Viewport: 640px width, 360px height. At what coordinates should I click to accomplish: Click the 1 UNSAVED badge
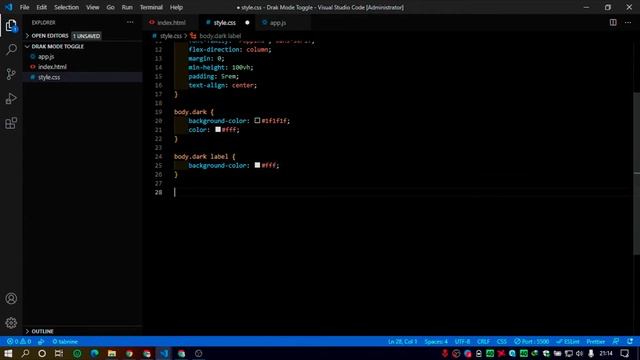coord(86,36)
